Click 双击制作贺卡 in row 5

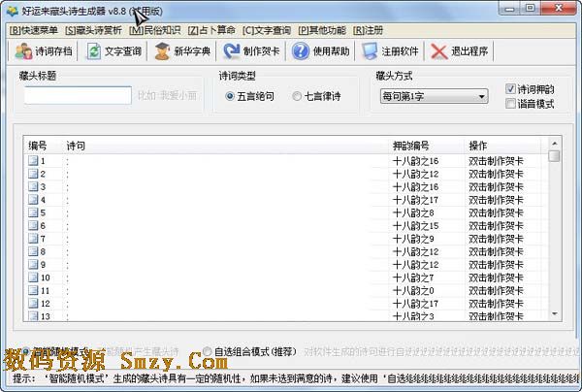[x=496, y=212]
